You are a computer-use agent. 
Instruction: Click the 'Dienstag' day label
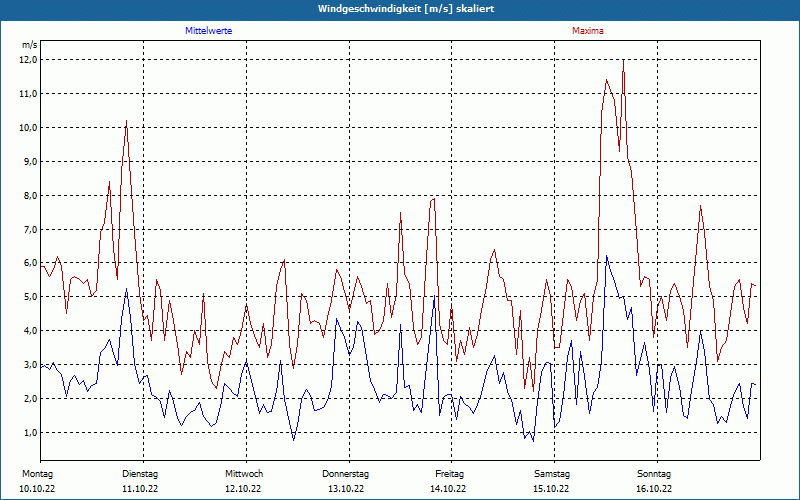140,474
